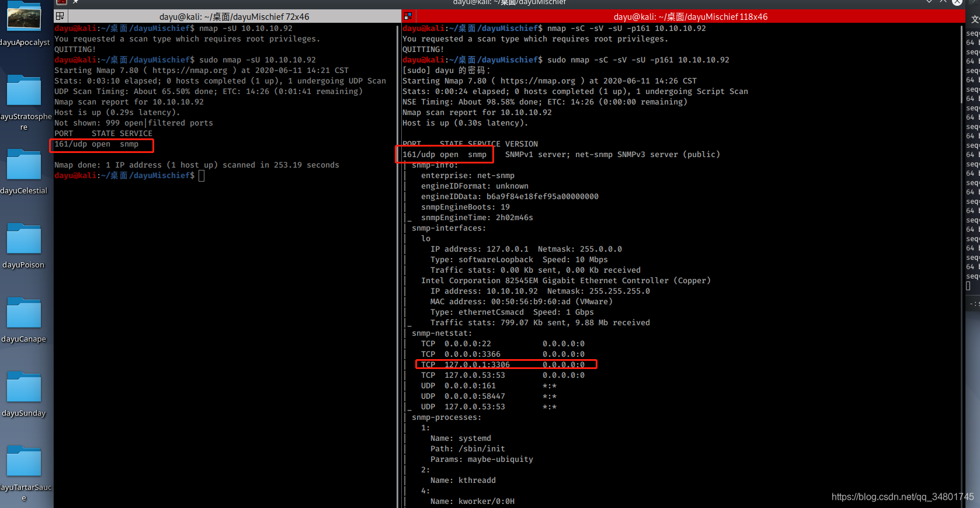980x508 pixels.
Task: Open the dayuStratosphere desktop folder
Action: point(24,91)
